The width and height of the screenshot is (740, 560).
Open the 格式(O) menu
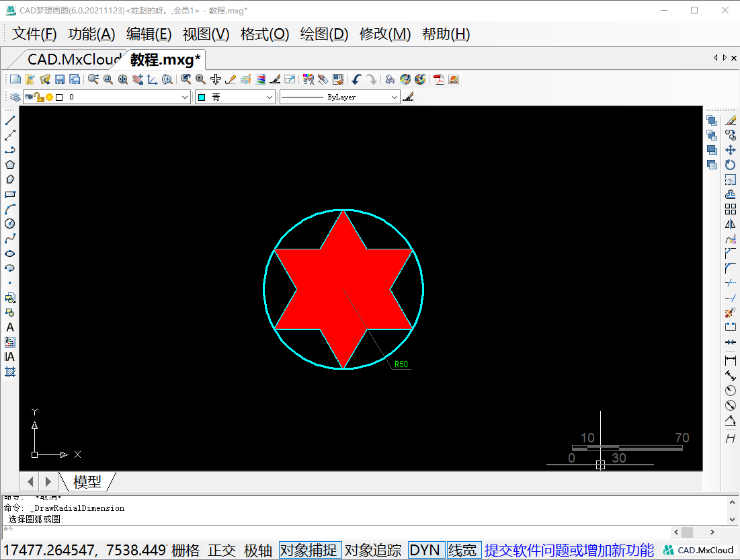265,34
